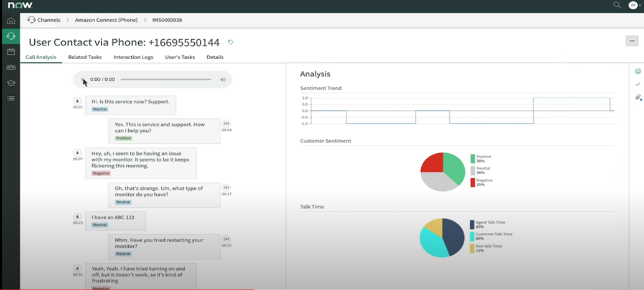
Task: Open the list icon in left sidebar
Action: pyautogui.click(x=11, y=98)
